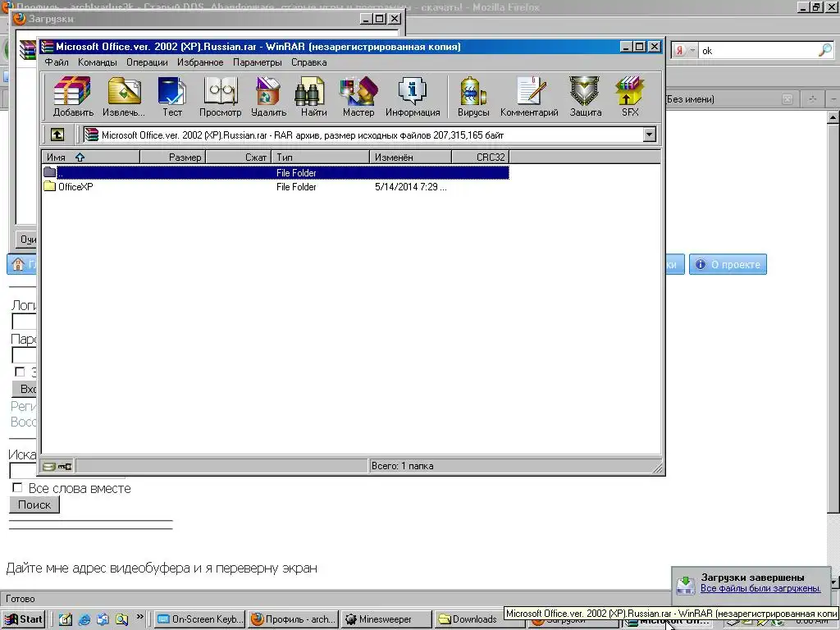Launch the Мастер (Wizard) toolbar icon
The width and height of the screenshot is (840, 630).
358,97
